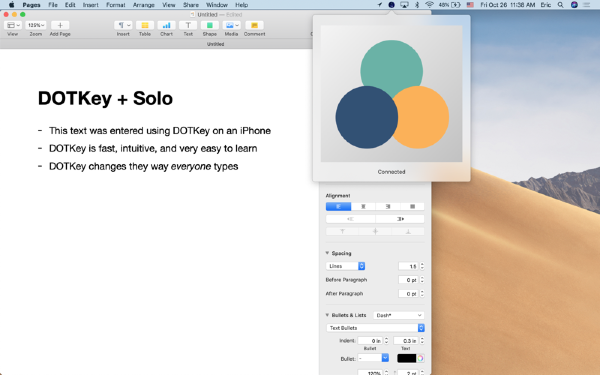Add a Text box
This screenshot has height=375, width=600.
pos(188,25)
